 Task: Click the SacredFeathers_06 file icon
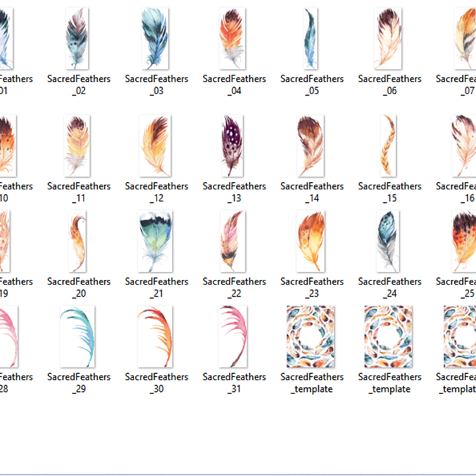click(389, 38)
